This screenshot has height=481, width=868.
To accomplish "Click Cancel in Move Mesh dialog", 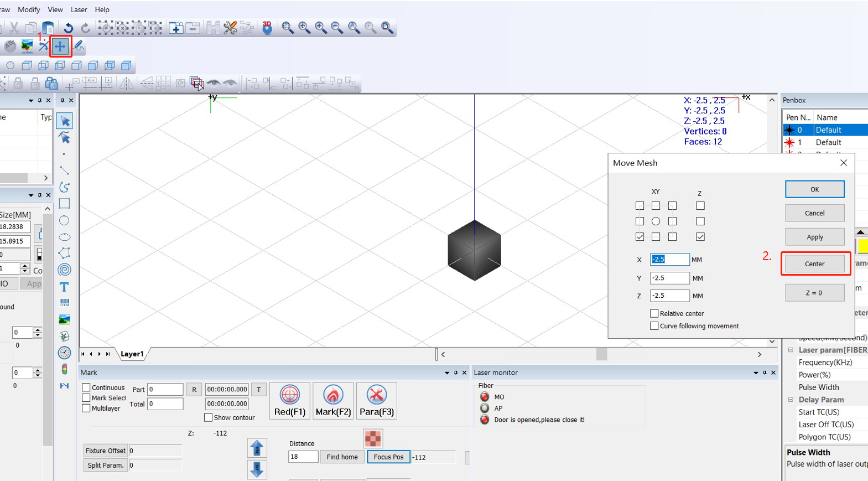I will [815, 213].
